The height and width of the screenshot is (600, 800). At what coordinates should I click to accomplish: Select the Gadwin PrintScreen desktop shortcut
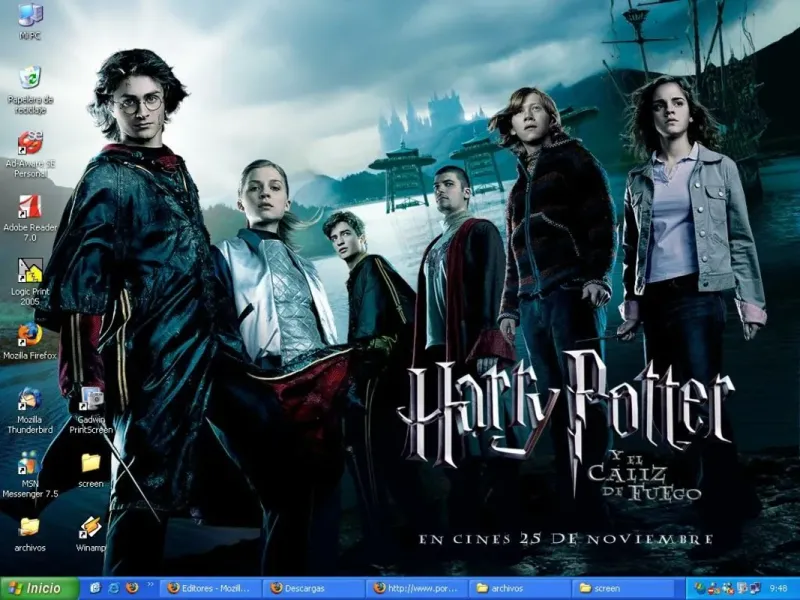point(91,410)
